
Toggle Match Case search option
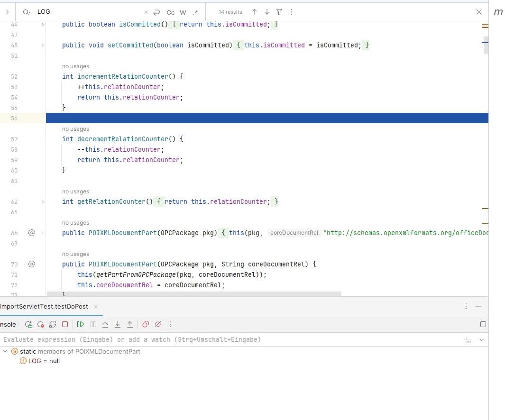[170, 12]
